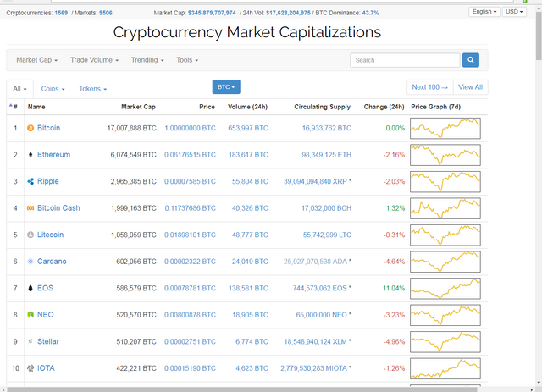Image resolution: width=542 pixels, height=392 pixels.
Task: Go to the Next 100 page
Action: click(429, 87)
